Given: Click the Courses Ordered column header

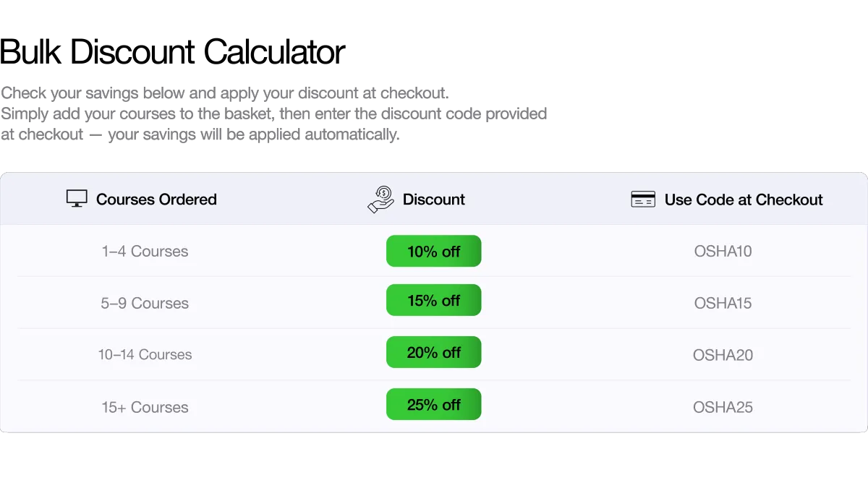Looking at the screenshot, I should [156, 200].
